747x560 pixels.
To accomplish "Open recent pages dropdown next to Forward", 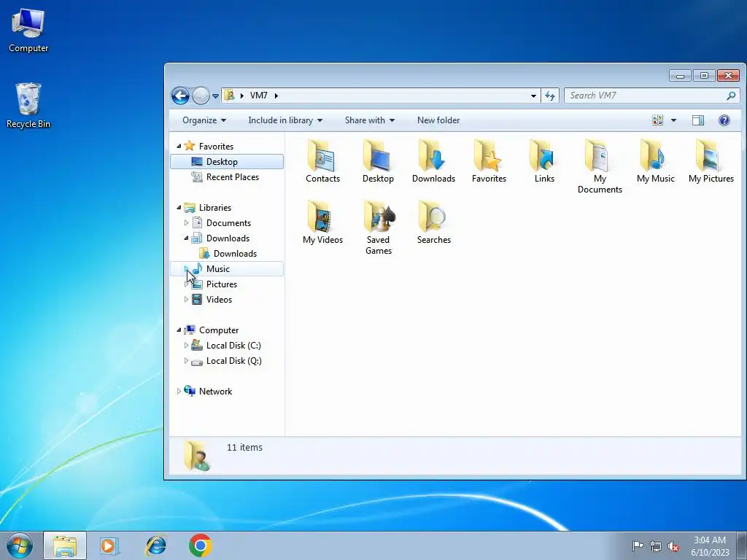I will coord(215,96).
